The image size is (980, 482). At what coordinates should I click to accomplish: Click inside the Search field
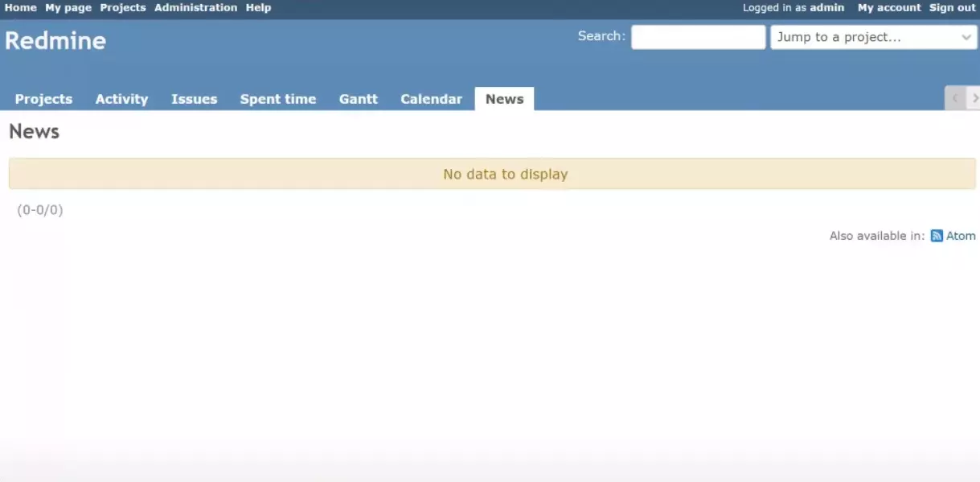point(698,36)
